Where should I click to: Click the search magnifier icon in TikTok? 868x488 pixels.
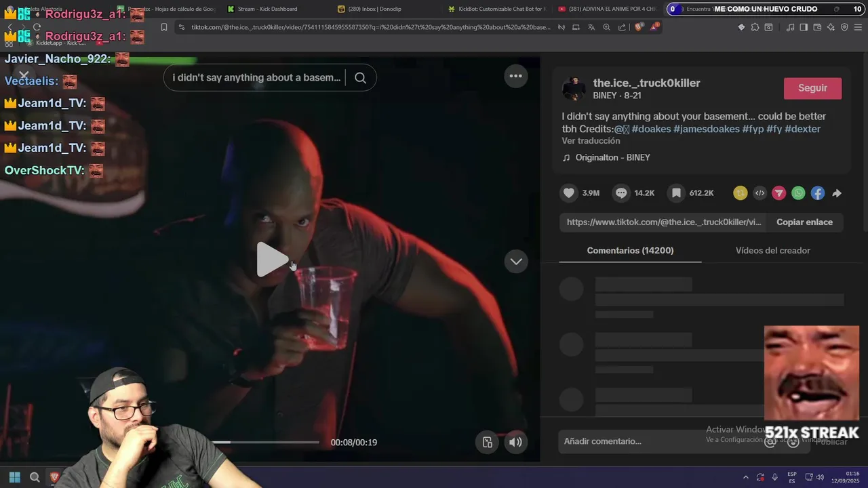(360, 77)
